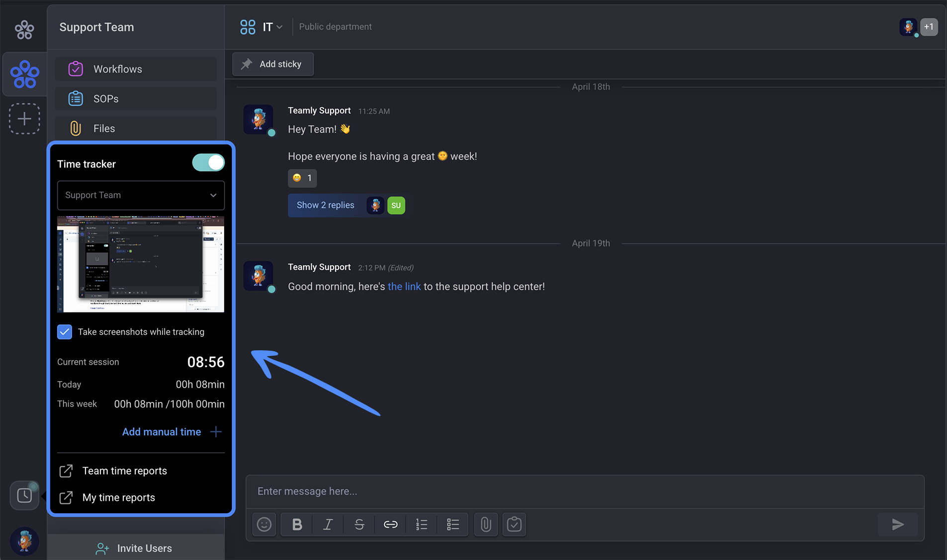Click the 2:12 PM message timestamp
Screen dimensions: 947x560
(x=371, y=268)
